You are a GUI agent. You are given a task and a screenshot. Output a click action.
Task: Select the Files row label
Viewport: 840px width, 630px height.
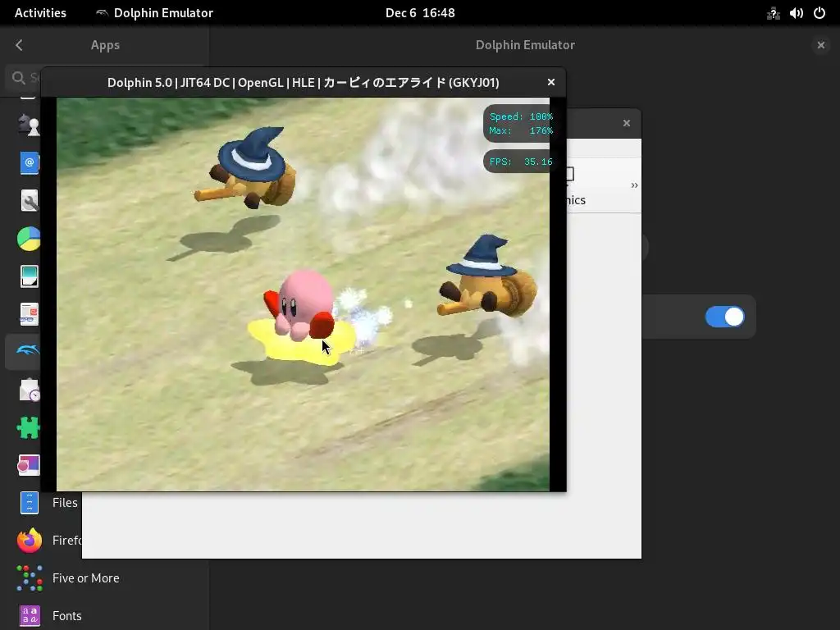coord(65,503)
